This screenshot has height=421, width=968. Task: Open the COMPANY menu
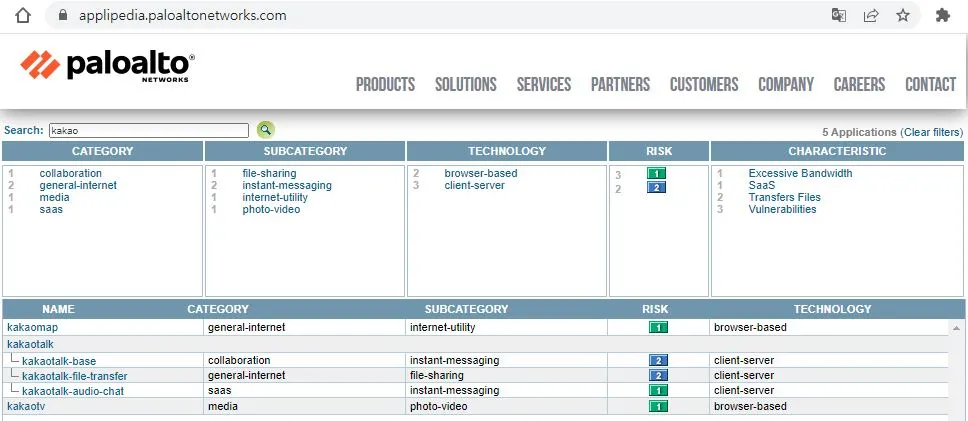[786, 84]
